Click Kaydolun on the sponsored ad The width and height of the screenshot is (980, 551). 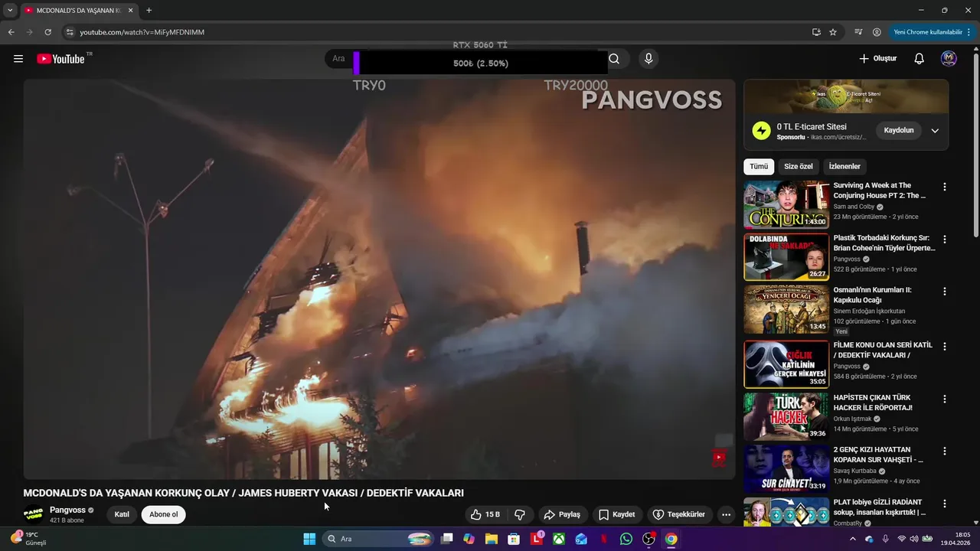coord(899,130)
